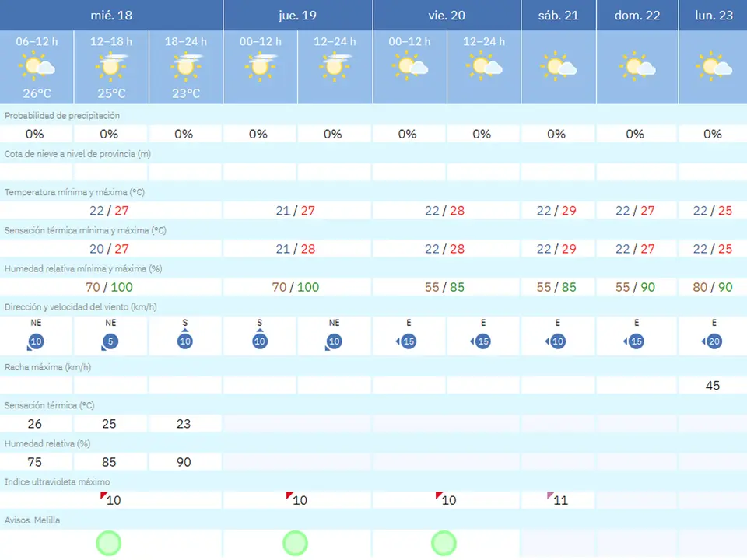This screenshot has width=747, height=560.
Task: Click the sun-cloud icon for lun. 23
Action: click(714, 66)
